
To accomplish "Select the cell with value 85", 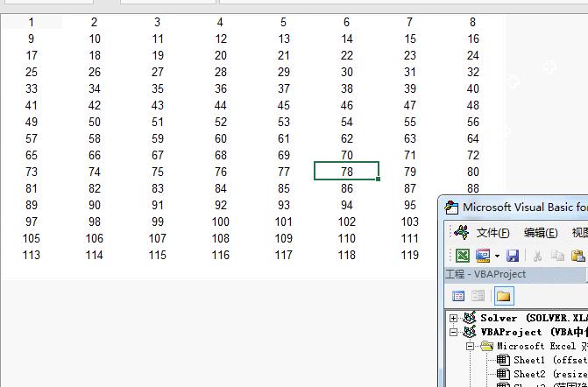I will click(284, 188).
